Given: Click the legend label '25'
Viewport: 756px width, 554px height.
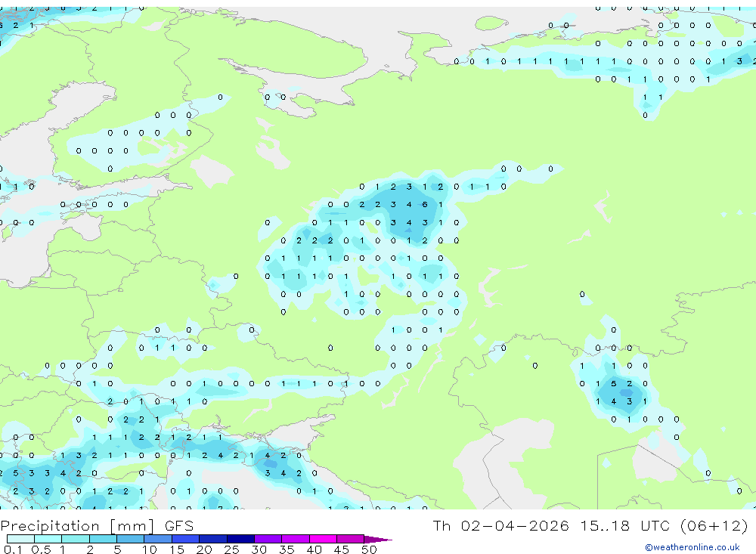Looking at the screenshot, I should 231,549.
